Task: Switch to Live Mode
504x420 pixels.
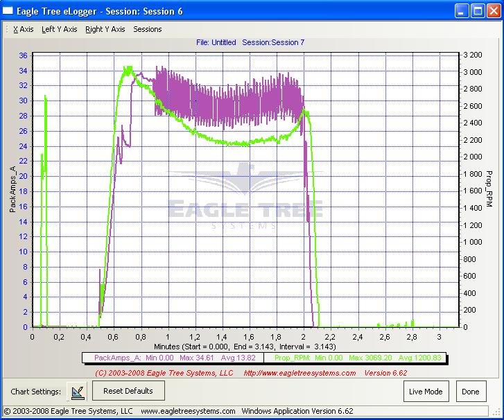Action: click(426, 392)
